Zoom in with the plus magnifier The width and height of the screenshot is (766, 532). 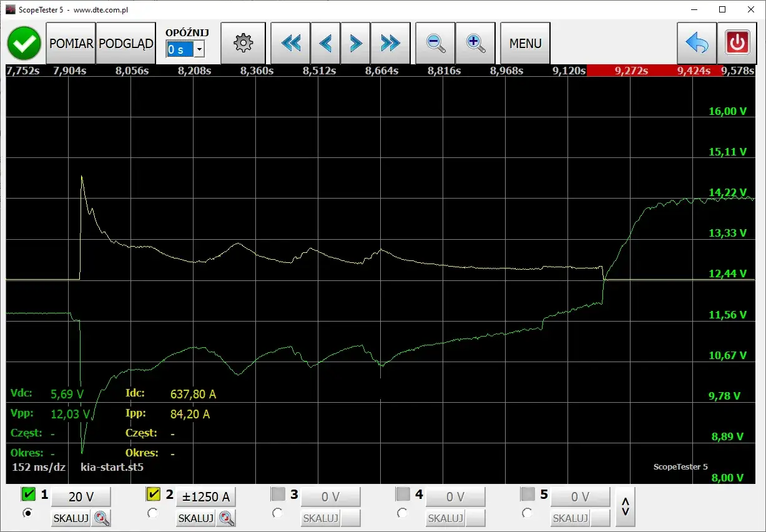point(475,43)
